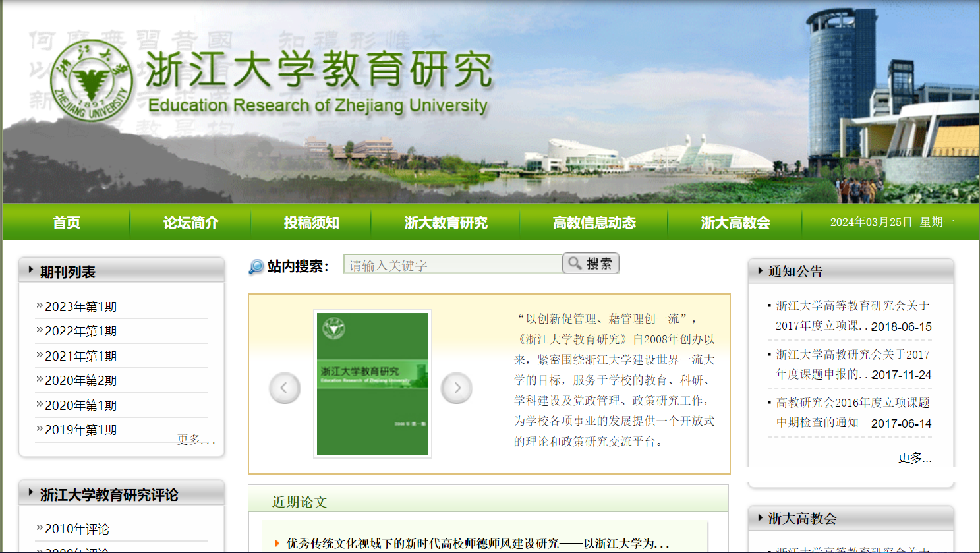
Task: Click 更多 under the 通知公告 panel
Action: [x=915, y=457]
